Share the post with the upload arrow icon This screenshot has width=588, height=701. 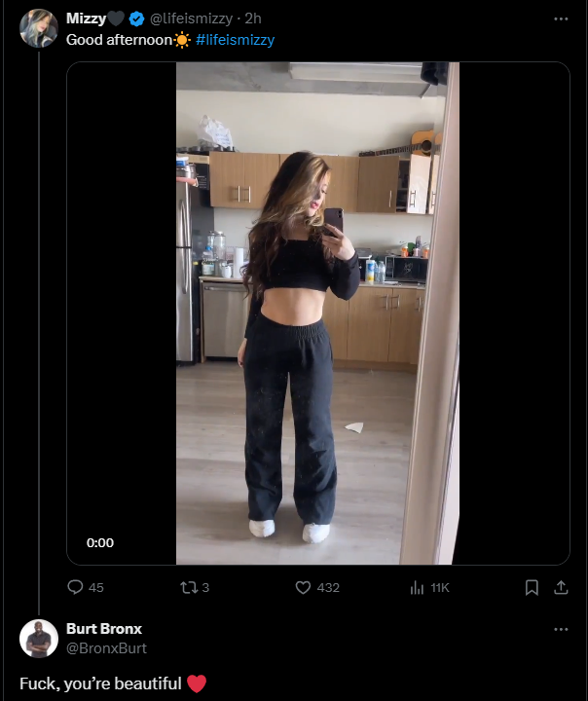[561, 587]
